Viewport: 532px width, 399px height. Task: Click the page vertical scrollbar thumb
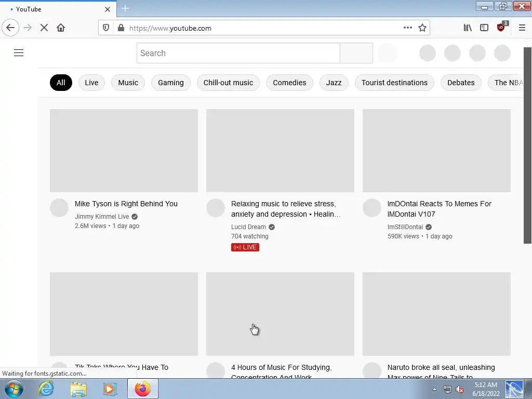pyautogui.click(x=527, y=145)
